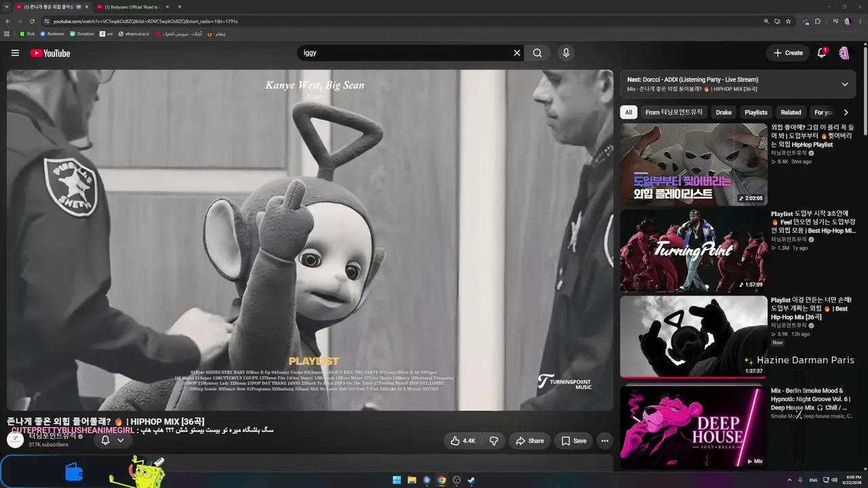
Task: Clear the search text with the X
Action: [517, 53]
